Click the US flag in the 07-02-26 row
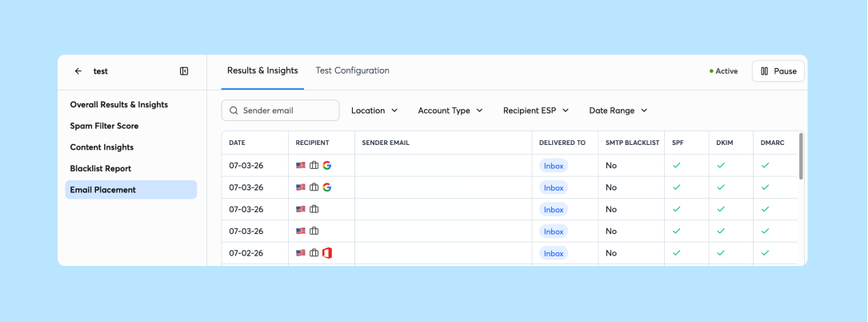The width and height of the screenshot is (868, 322). [x=301, y=253]
